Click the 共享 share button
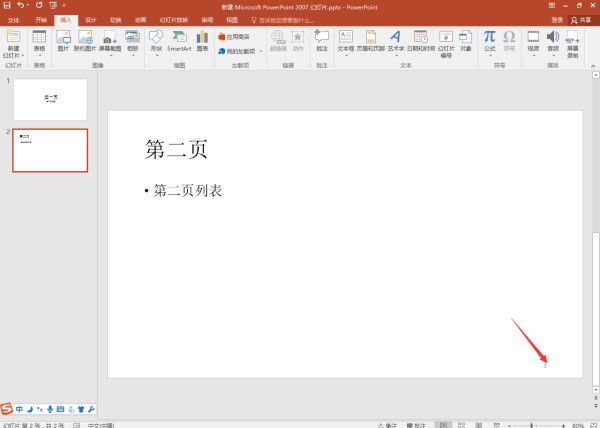The height and width of the screenshot is (428, 600). click(580, 19)
